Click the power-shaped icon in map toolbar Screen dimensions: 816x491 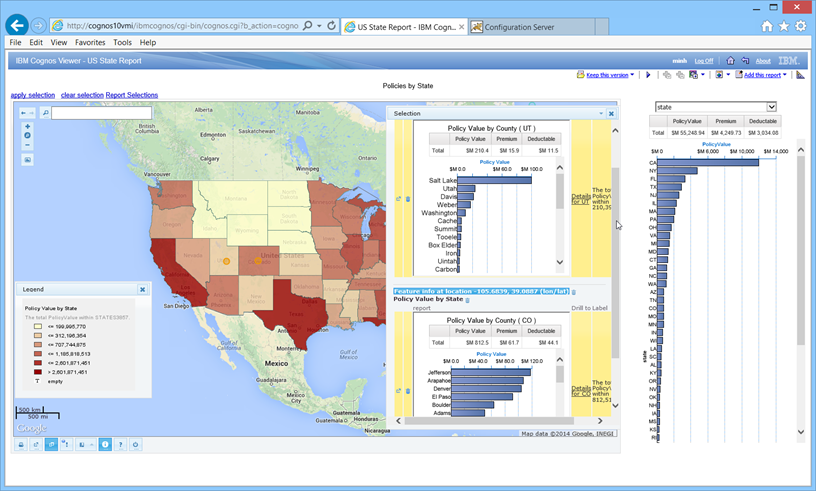coord(135,445)
